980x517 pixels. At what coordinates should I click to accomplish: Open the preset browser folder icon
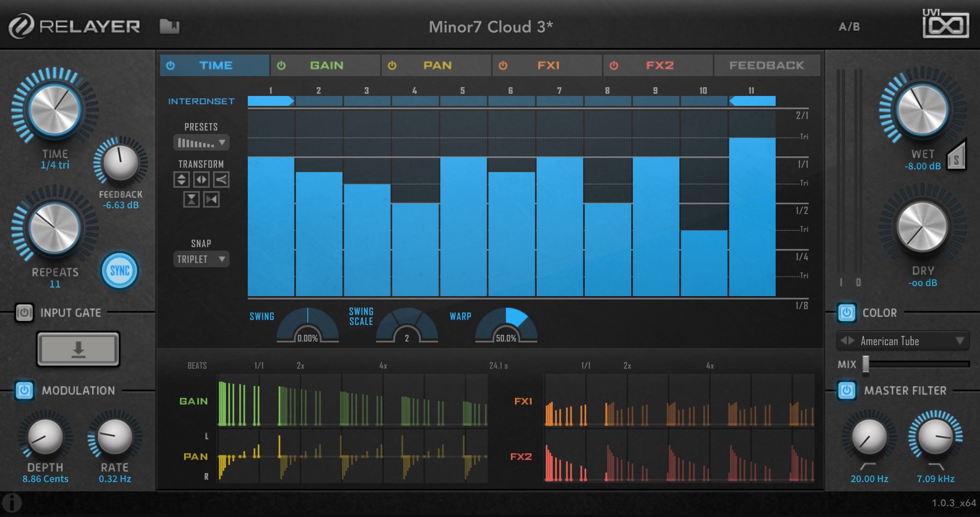pyautogui.click(x=170, y=27)
